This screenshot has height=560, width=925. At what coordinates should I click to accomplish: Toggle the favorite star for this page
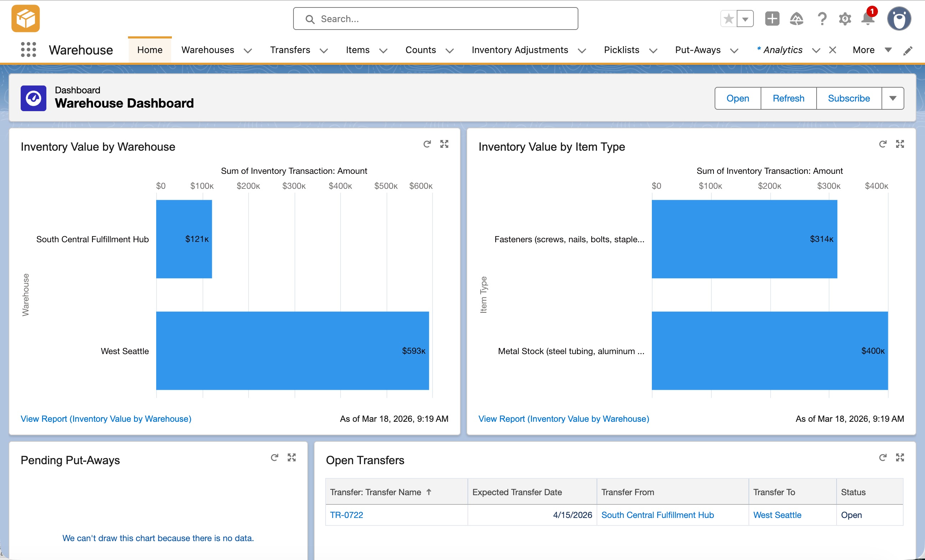coord(729,19)
